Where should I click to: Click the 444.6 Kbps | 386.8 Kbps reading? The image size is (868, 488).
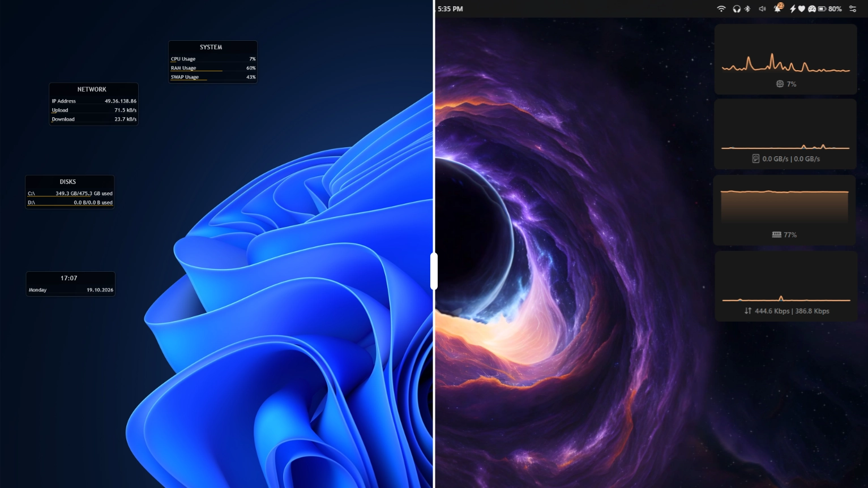click(792, 311)
